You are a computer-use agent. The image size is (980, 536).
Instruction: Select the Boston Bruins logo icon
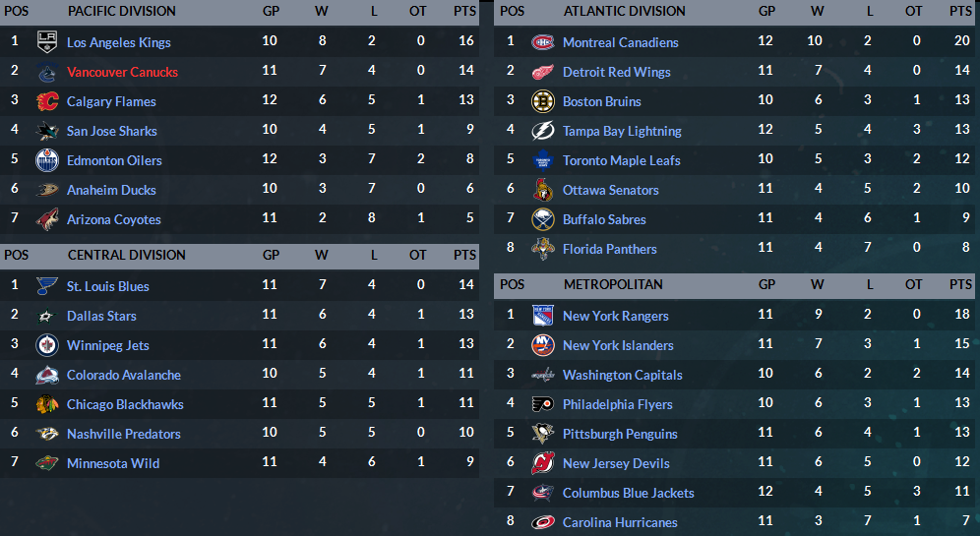(x=542, y=101)
